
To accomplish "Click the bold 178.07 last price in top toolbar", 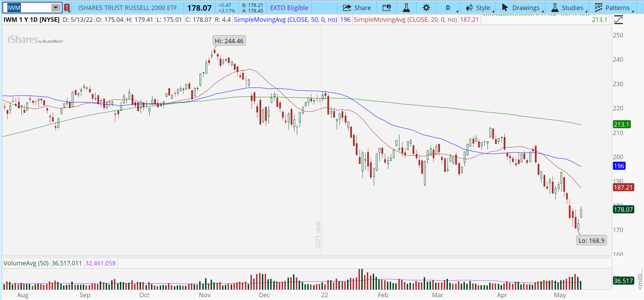I will coord(200,8).
